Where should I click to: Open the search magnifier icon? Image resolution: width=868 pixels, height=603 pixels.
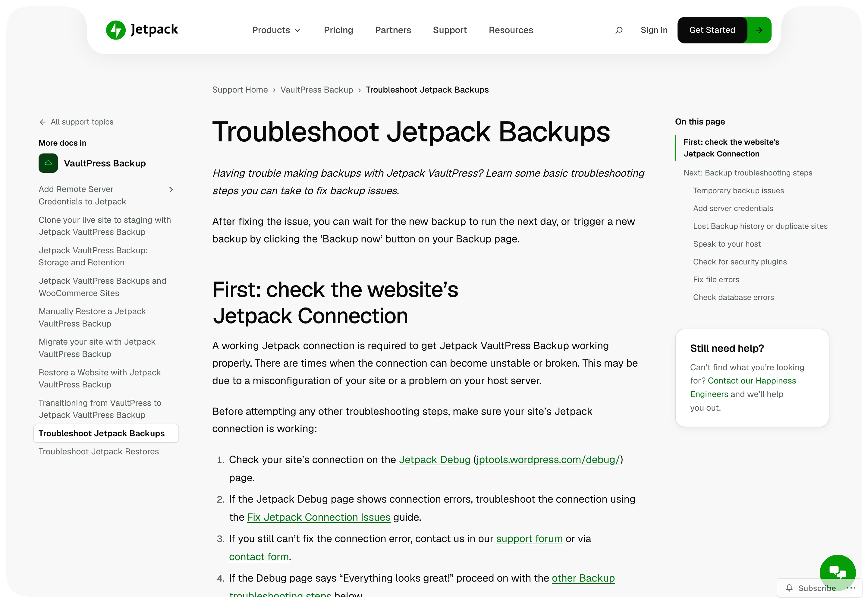(619, 30)
